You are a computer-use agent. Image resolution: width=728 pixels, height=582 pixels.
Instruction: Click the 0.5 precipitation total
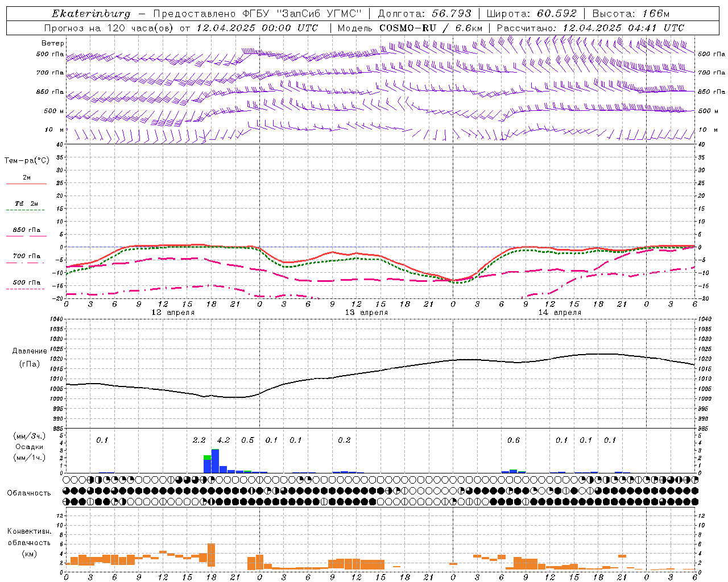pos(247,440)
